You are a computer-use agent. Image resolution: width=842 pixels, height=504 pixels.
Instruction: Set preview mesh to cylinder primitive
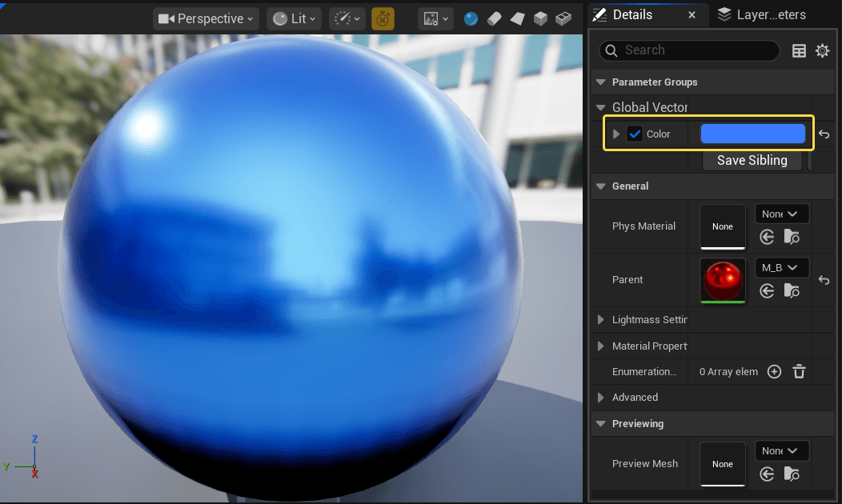click(x=494, y=18)
